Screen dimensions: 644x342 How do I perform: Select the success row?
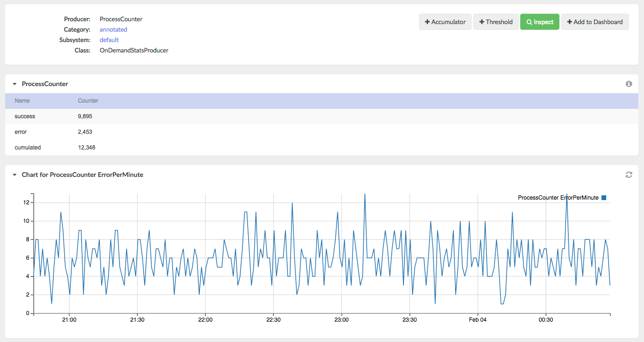[x=322, y=116]
